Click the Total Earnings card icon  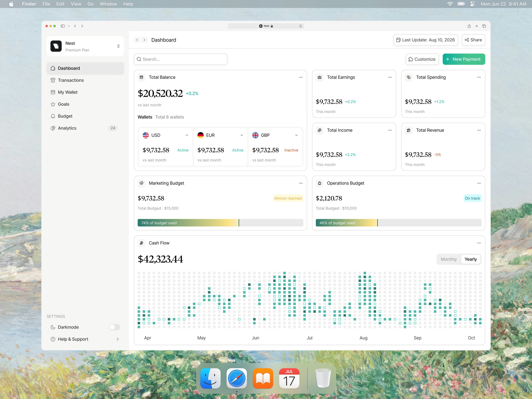(x=319, y=77)
